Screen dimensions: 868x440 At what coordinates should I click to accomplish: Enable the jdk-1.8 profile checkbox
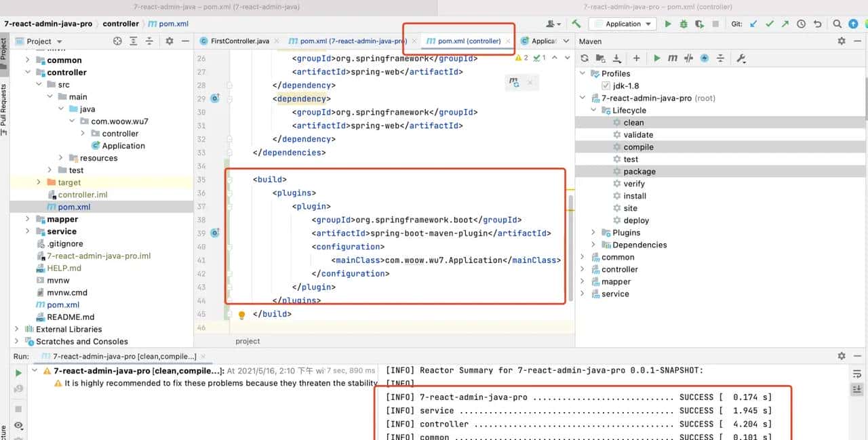(606, 85)
